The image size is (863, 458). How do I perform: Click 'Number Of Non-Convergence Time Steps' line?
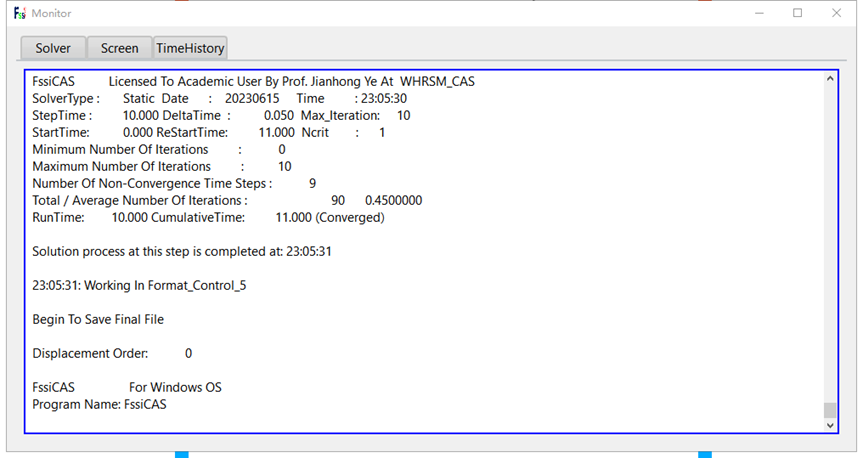pyautogui.click(x=174, y=183)
